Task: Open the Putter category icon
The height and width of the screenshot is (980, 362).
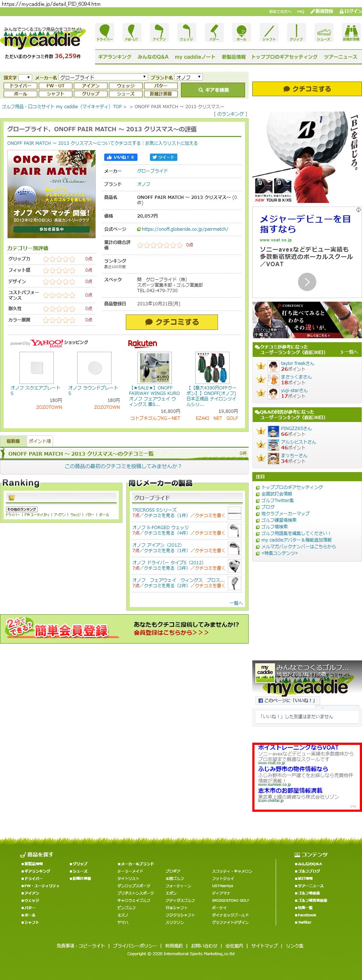Action: pos(214,32)
